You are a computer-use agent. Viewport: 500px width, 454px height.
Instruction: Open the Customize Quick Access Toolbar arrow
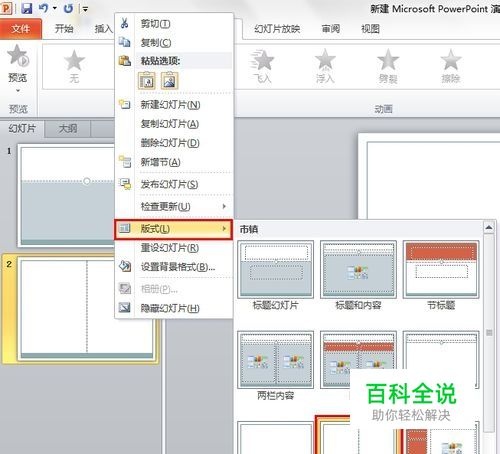pyautogui.click(x=85, y=9)
